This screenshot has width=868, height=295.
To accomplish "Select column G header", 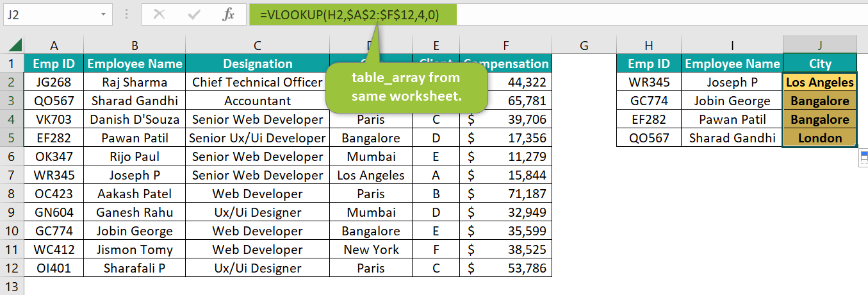I will [x=584, y=45].
